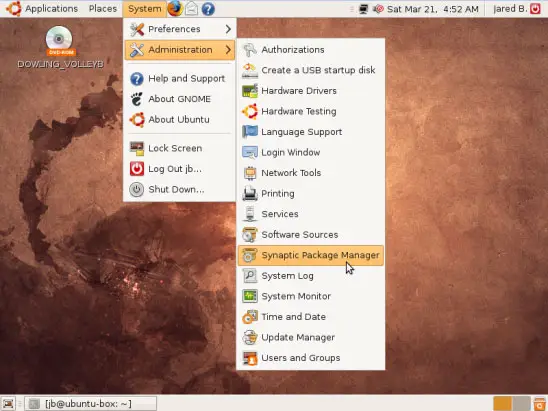
Task: Open the Places menu
Action: [103, 8]
